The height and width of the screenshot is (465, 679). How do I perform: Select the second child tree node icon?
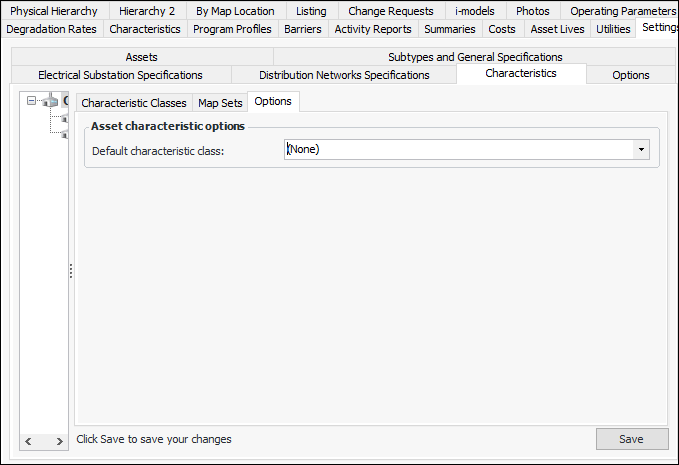click(65, 135)
